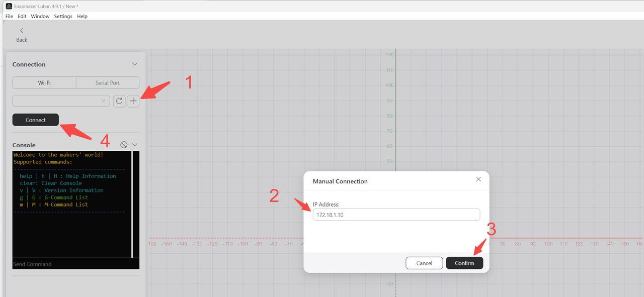Open the Settings menu

[x=63, y=16]
